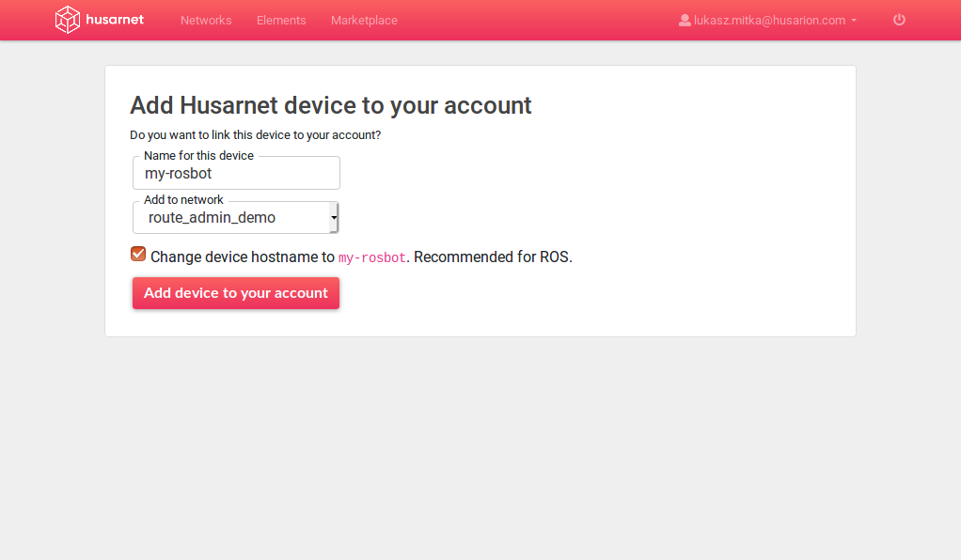Click the 'Do you want to link' question text
Viewport: 961px width, 560px height.
(x=256, y=134)
